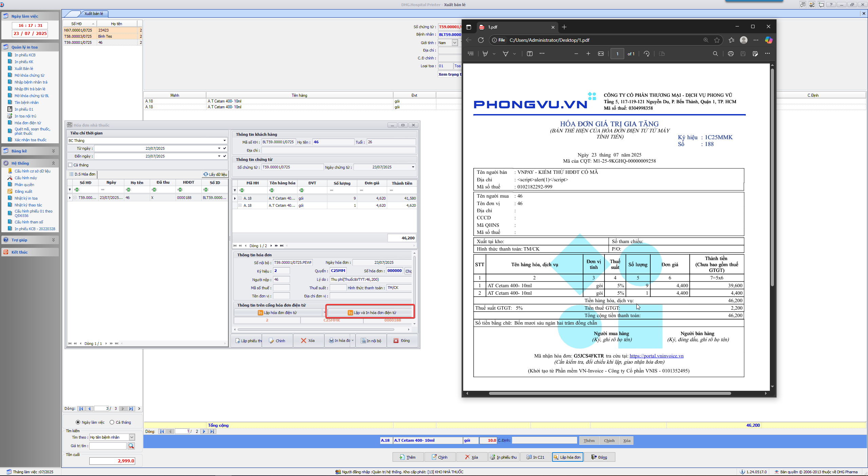
Task: Click search icon beside Giá trị tìm field
Action: point(131,446)
